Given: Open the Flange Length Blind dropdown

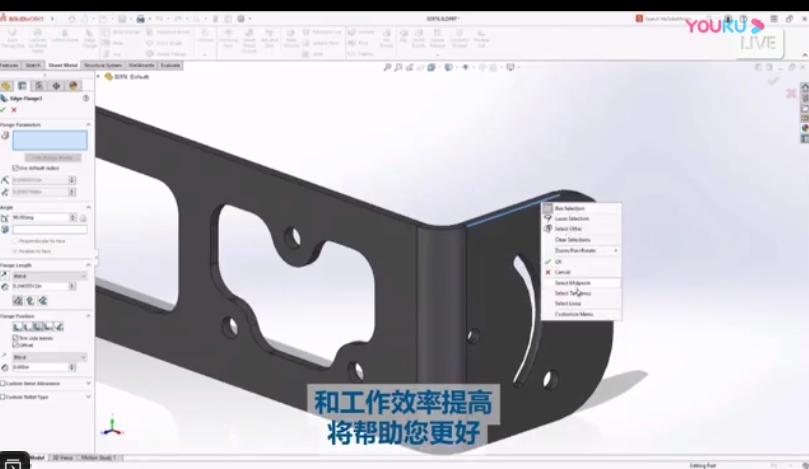Looking at the screenshot, I should click(x=49, y=276).
